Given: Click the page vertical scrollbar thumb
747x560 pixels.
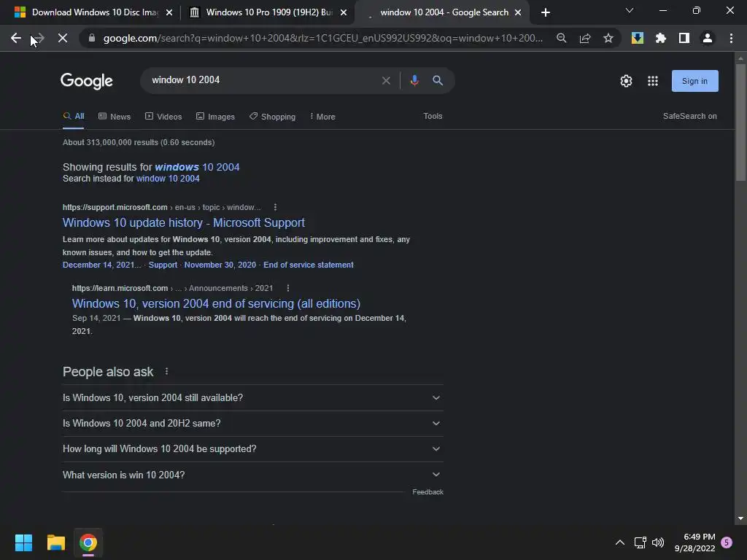Looking at the screenshot, I should (x=740, y=122).
